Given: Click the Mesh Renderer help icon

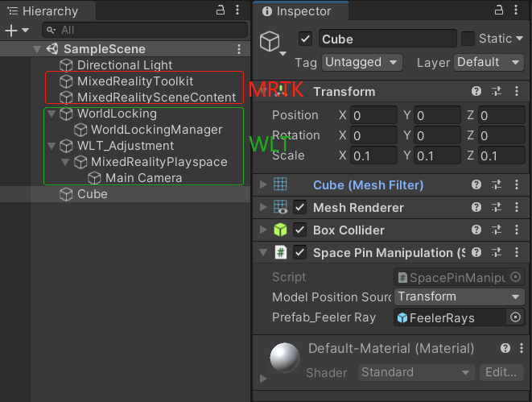Looking at the screenshot, I should pyautogui.click(x=476, y=208).
